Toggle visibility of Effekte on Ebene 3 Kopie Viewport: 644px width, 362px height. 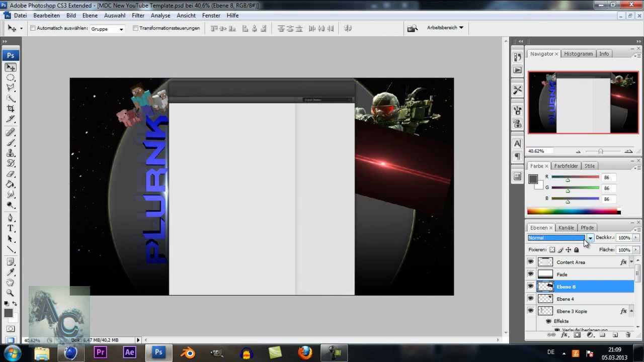click(548, 321)
